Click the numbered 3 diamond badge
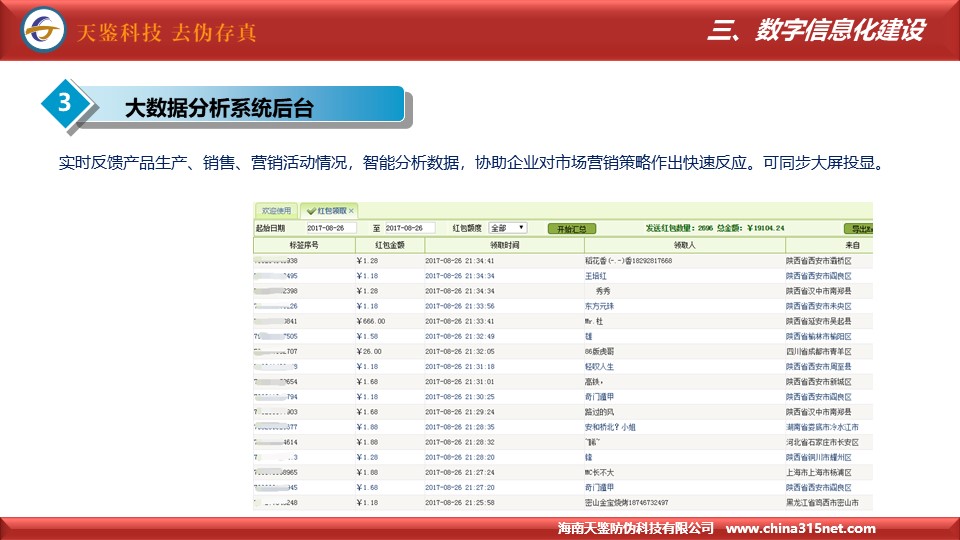 [65, 103]
